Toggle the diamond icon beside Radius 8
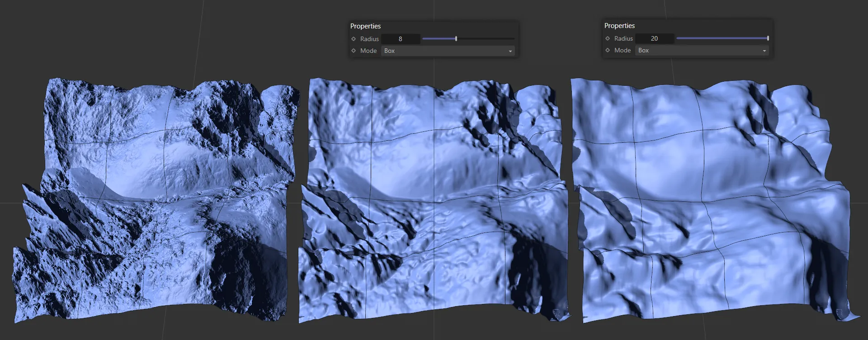Screen dimensions: 868x340 tap(354, 39)
